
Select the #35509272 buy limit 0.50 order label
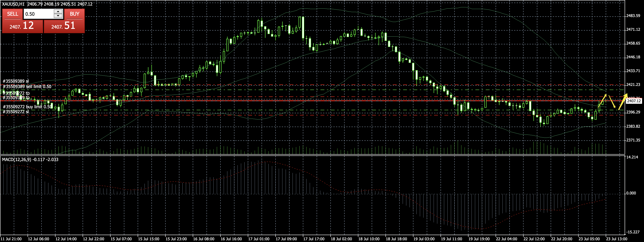pos(27,107)
